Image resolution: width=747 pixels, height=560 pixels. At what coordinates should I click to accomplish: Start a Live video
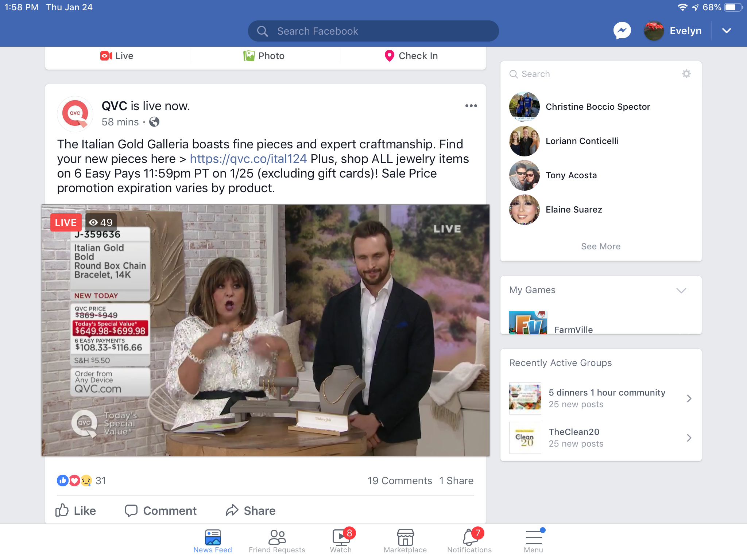point(117,56)
